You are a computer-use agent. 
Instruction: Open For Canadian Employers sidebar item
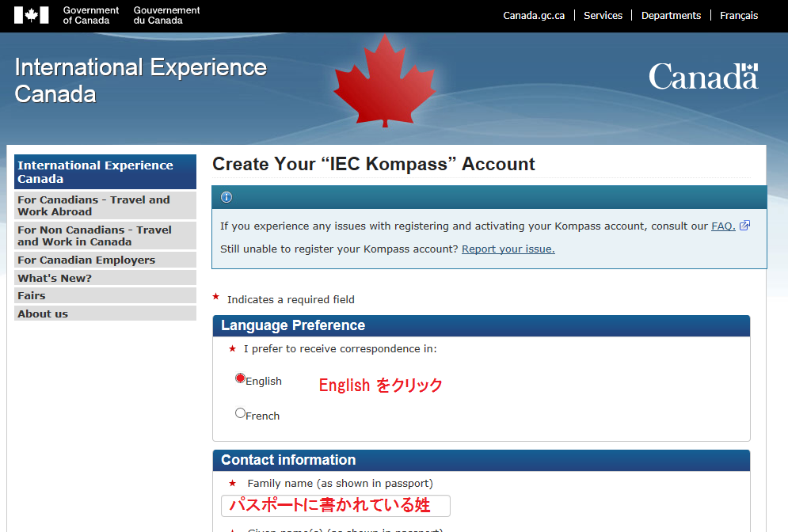tap(105, 260)
